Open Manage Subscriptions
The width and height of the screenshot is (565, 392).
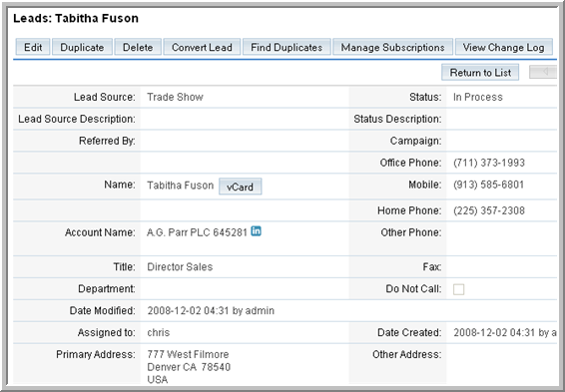pyautogui.click(x=392, y=47)
